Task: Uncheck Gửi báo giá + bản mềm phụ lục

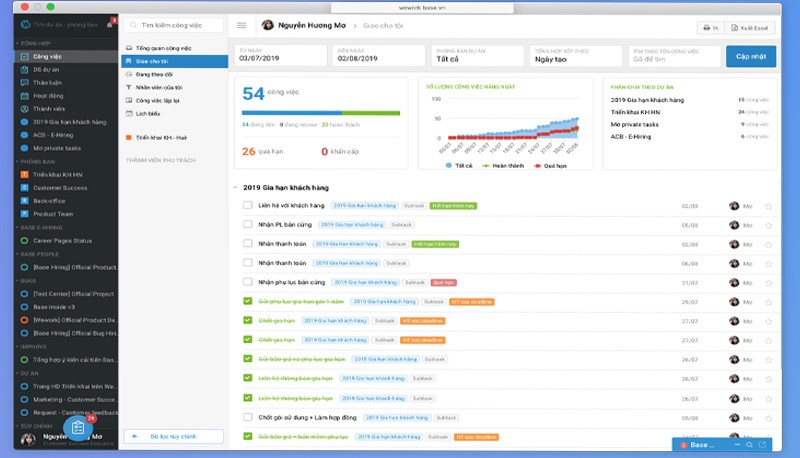Action: point(247,436)
